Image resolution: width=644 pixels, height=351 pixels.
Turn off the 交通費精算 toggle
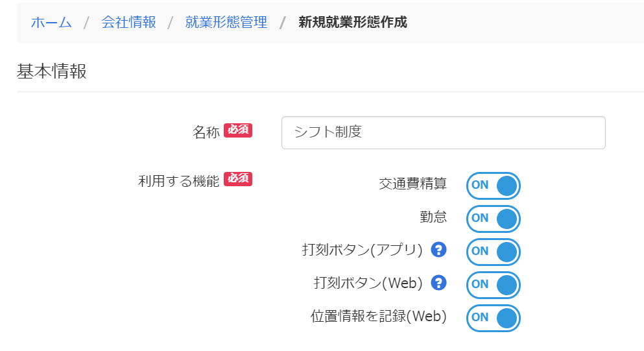[494, 186]
